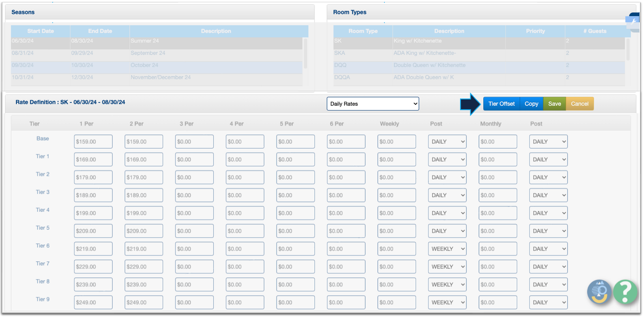Screen dimensions: 644x317
Task: Save the rate definition
Action: pyautogui.click(x=554, y=104)
